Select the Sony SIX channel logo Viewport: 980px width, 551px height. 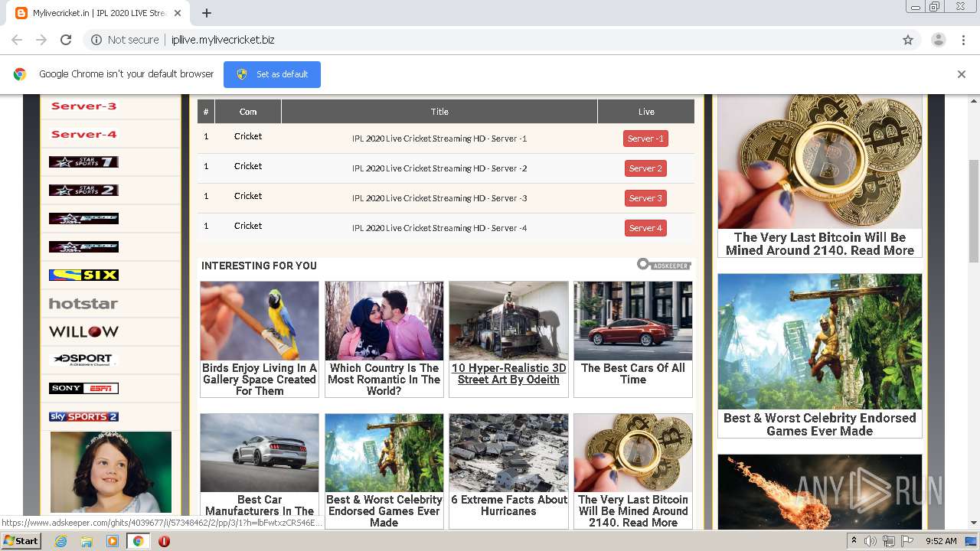[x=83, y=275]
